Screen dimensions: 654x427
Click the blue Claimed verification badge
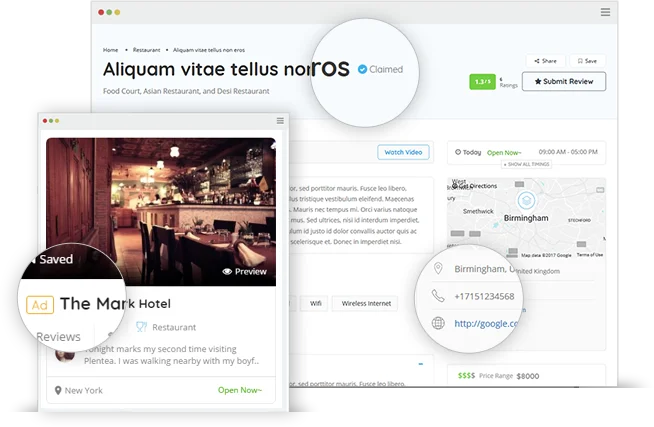click(x=362, y=69)
